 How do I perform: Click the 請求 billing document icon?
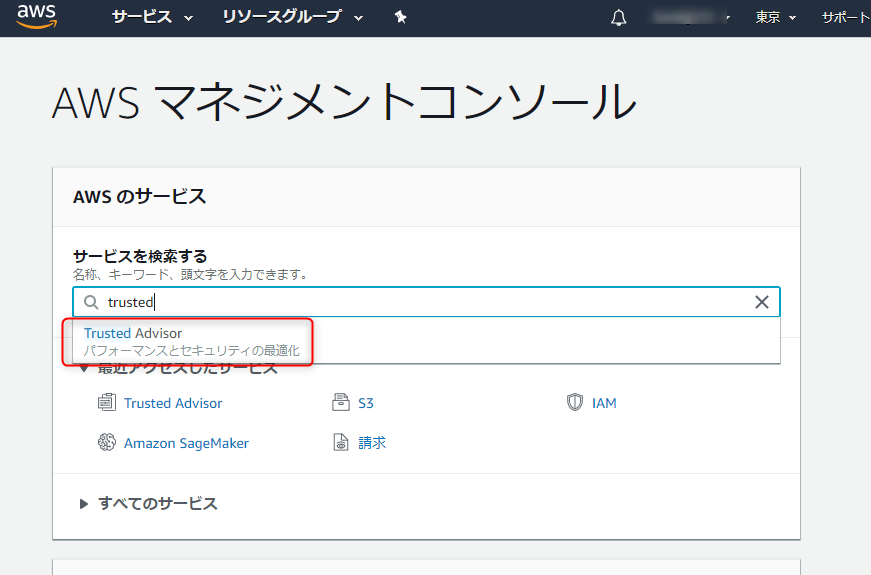[341, 442]
